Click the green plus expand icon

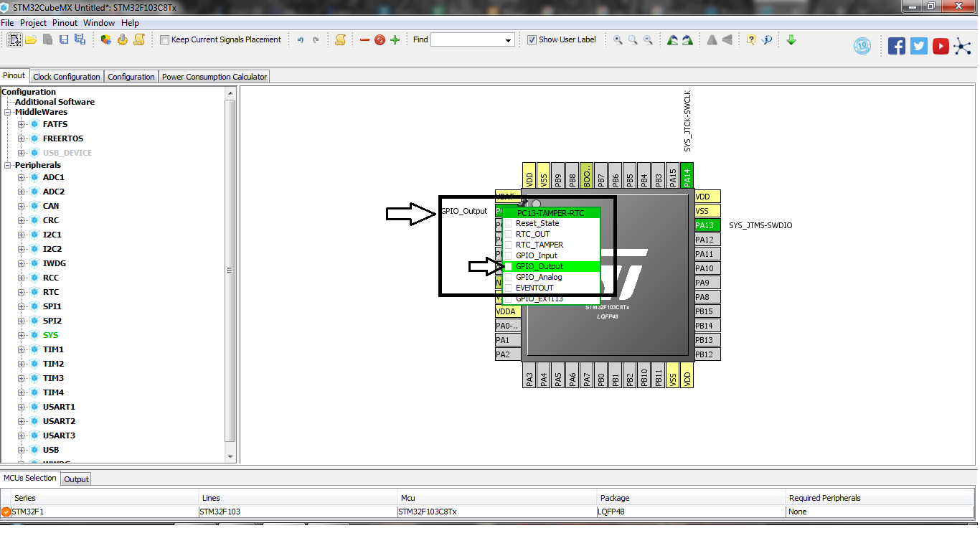395,40
